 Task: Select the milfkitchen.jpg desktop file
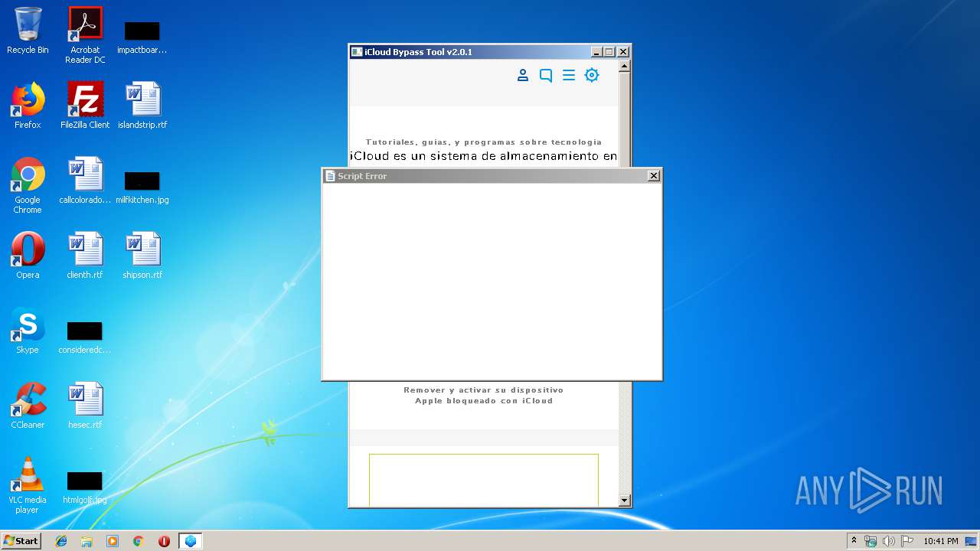[142, 187]
